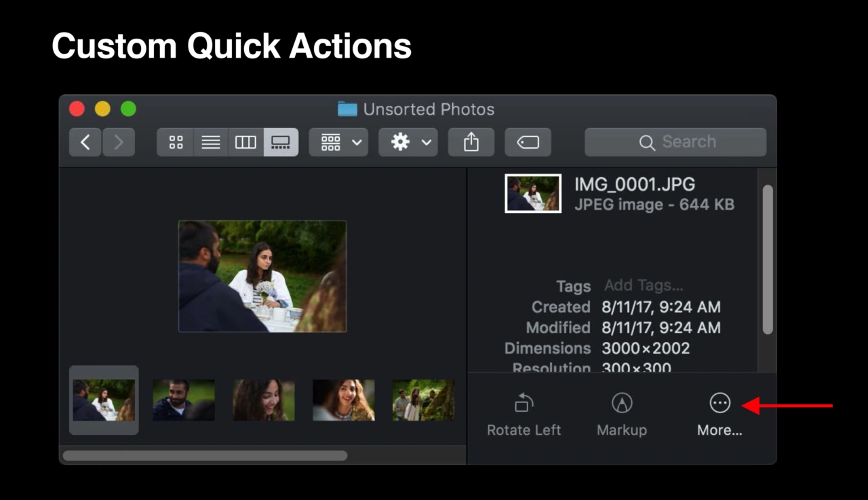Click the Rotate Left quick action icon
Screen dimensions: 868x500
pyautogui.click(x=523, y=402)
